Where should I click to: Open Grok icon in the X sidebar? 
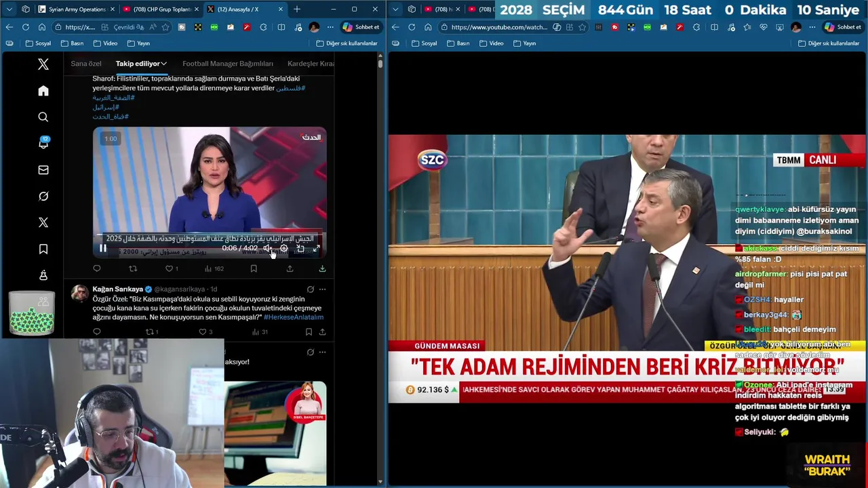[x=43, y=197]
